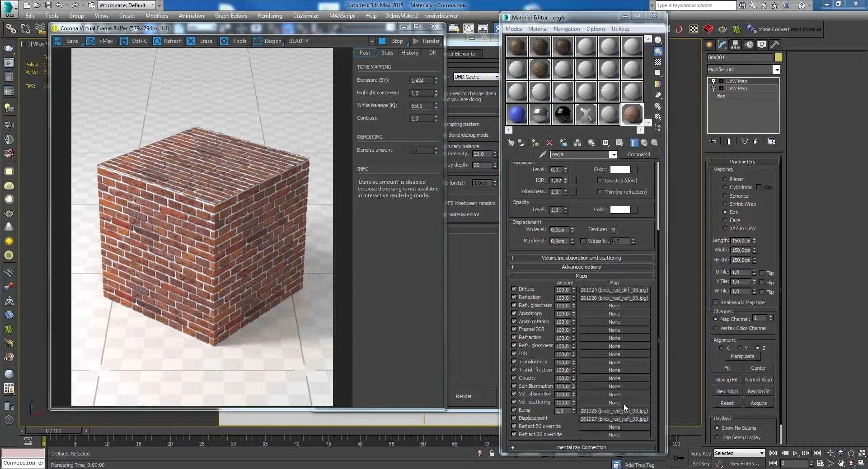Expand the mental ray Connection rollout
The width and height of the screenshot is (868, 469).
click(581, 447)
